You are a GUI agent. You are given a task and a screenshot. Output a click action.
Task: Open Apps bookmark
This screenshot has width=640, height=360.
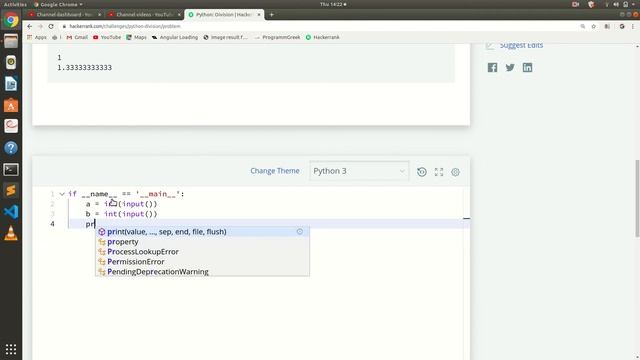(37, 37)
